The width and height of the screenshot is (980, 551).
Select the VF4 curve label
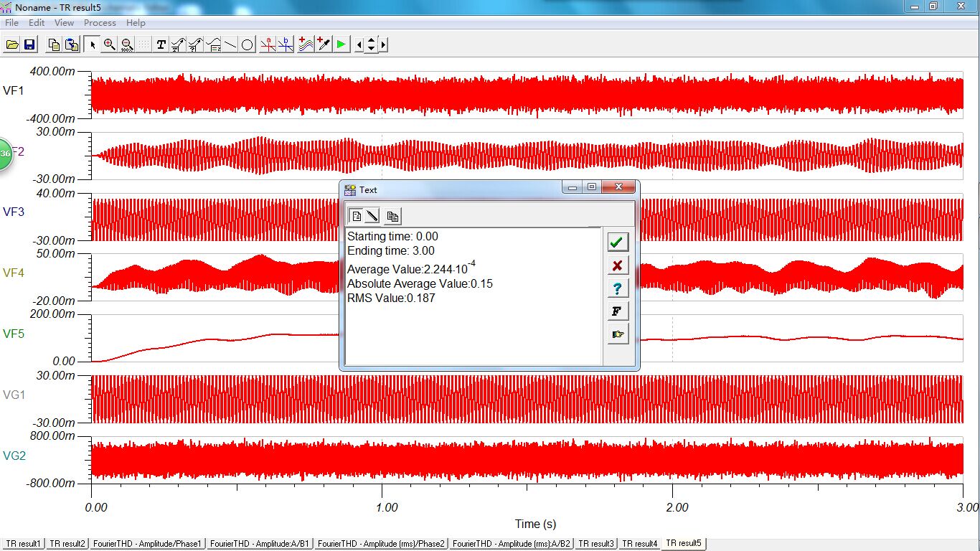click(14, 273)
